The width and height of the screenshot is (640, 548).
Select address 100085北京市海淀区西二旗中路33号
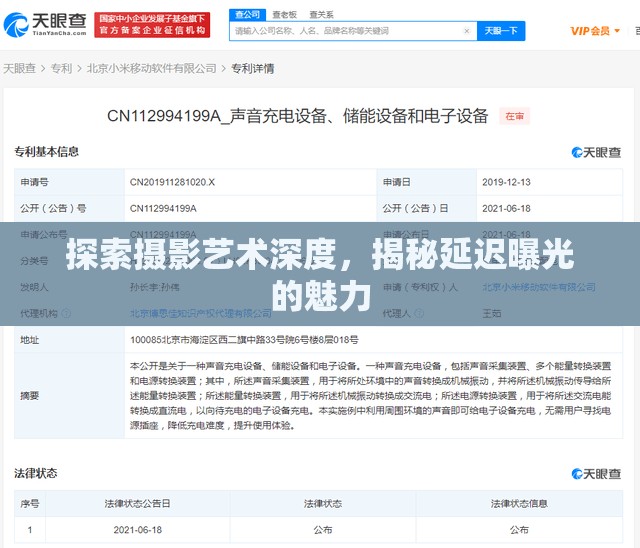pyautogui.click(x=244, y=340)
